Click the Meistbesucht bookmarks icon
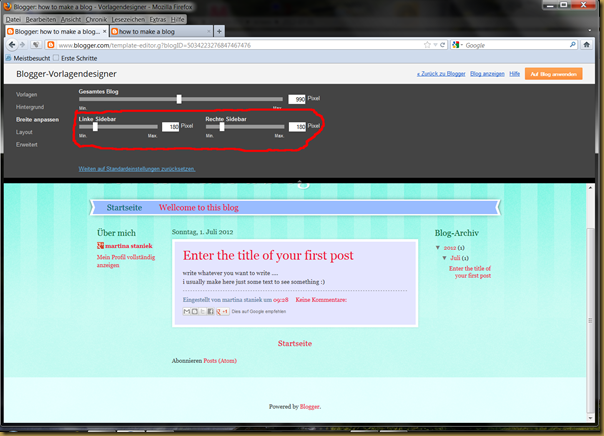 pyautogui.click(x=8, y=58)
